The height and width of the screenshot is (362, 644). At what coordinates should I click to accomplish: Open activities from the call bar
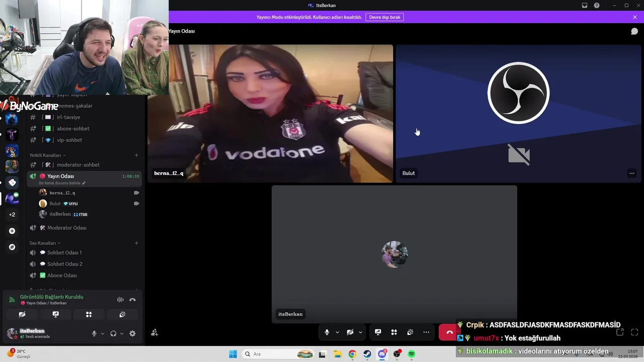[x=394, y=332]
